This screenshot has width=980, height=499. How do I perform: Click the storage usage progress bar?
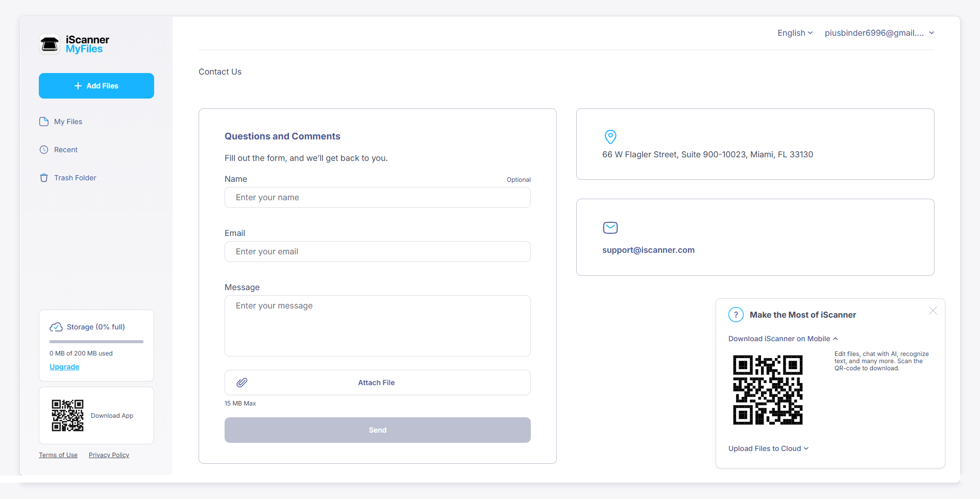click(x=96, y=341)
